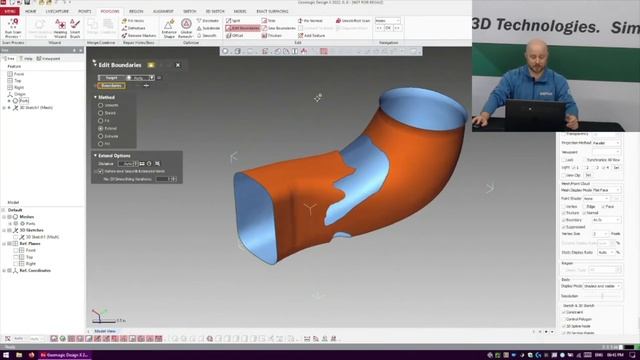640x360 pixels.
Task: Click the Trim tool
Action: tap(269, 20)
